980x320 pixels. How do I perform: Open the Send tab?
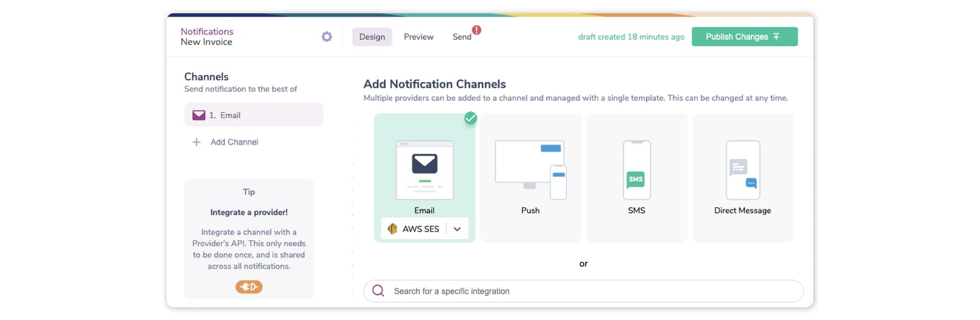[462, 37]
